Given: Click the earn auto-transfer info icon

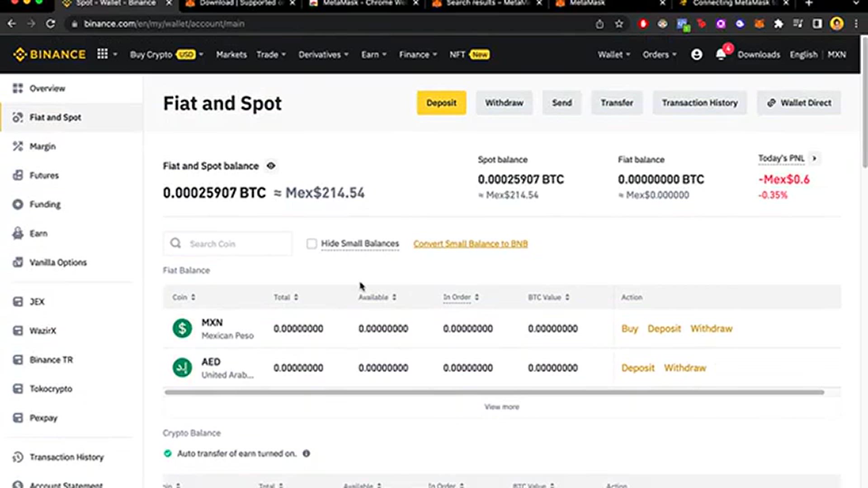Looking at the screenshot, I should pos(306,453).
